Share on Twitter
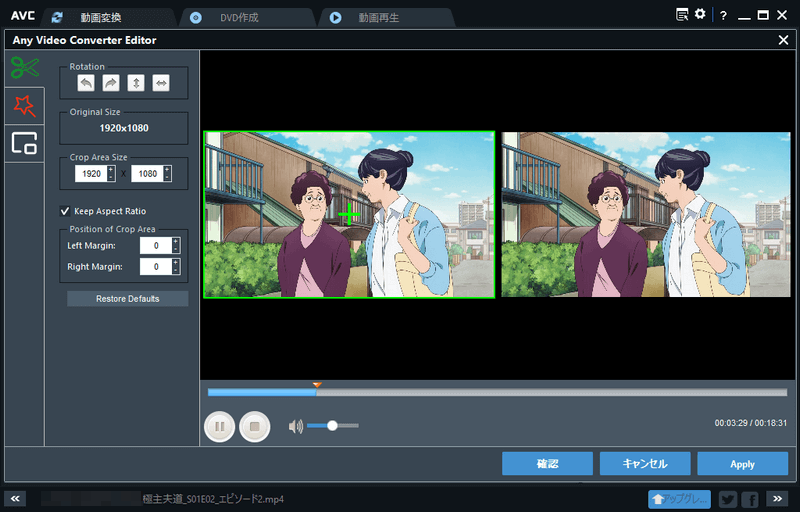 [728, 499]
